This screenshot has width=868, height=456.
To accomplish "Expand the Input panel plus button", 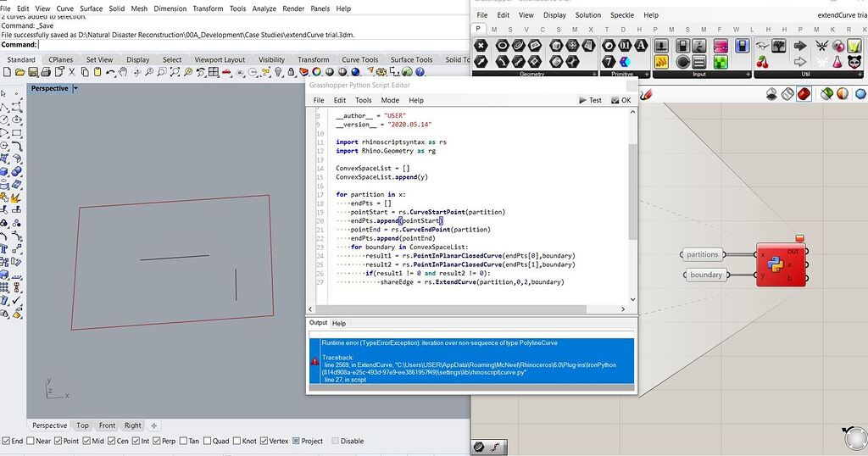I will (748, 74).
